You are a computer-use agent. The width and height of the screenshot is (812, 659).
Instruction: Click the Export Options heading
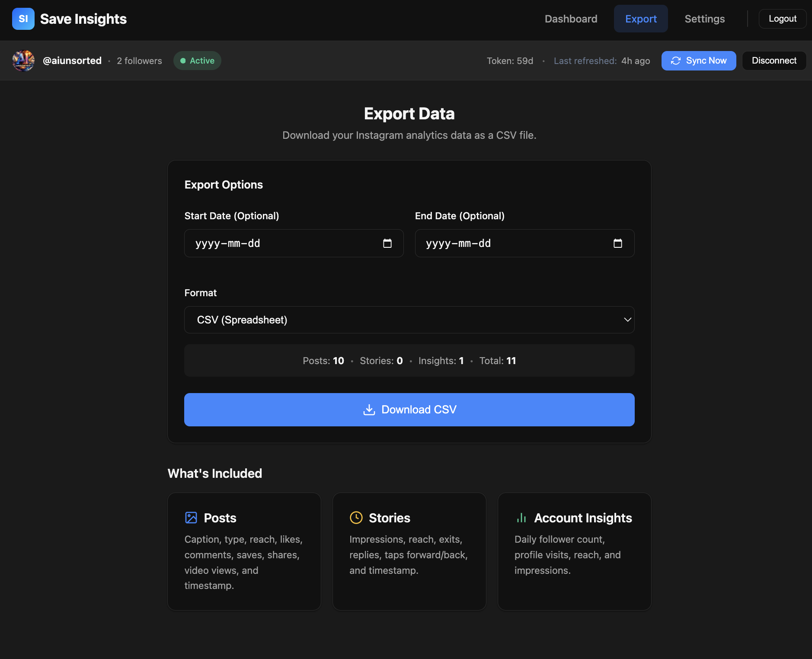tap(224, 185)
